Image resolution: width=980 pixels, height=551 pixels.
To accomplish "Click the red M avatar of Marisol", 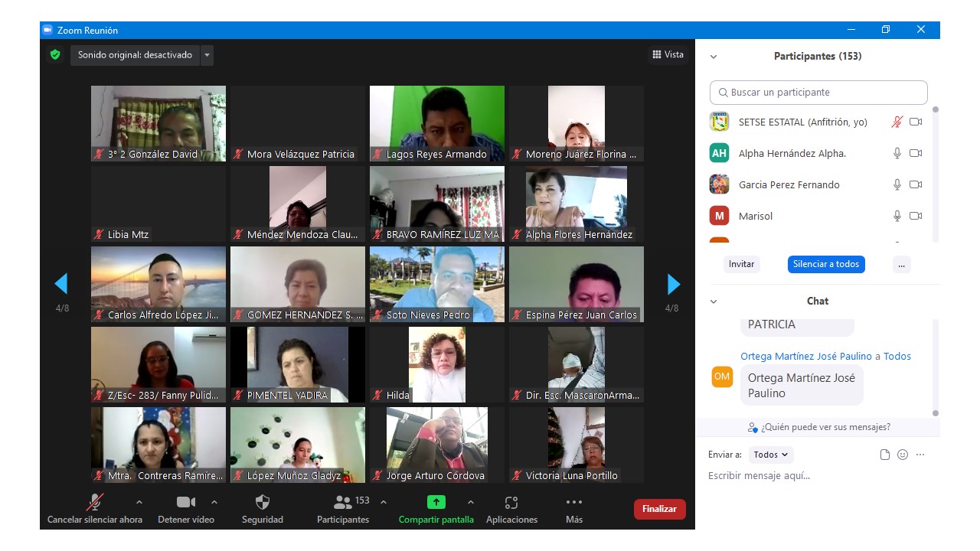I will point(719,216).
